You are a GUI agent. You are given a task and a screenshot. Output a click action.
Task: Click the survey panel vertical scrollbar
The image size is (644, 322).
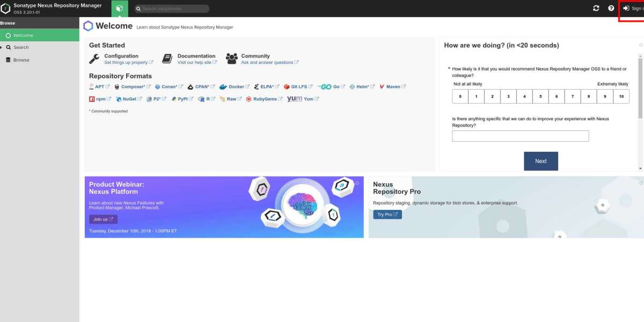641,105
